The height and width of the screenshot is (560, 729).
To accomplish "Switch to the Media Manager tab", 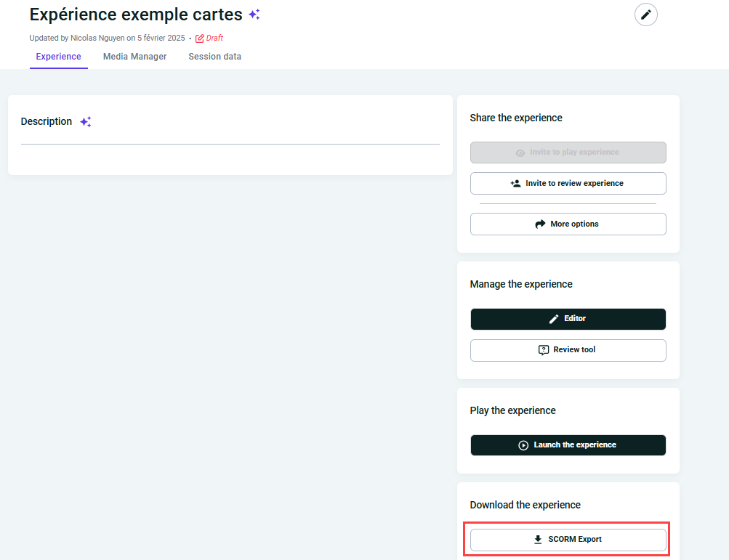I will [135, 57].
